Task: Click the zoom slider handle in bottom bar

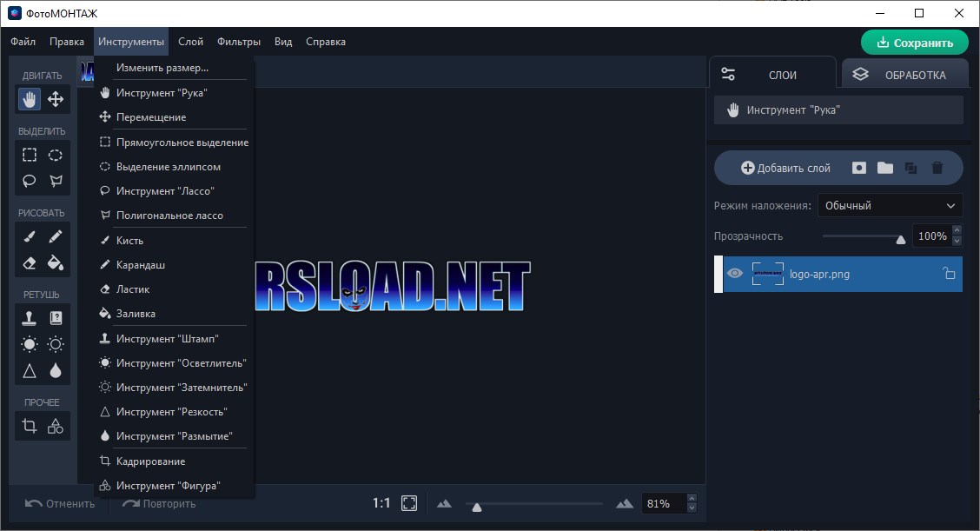Action: pos(477,508)
